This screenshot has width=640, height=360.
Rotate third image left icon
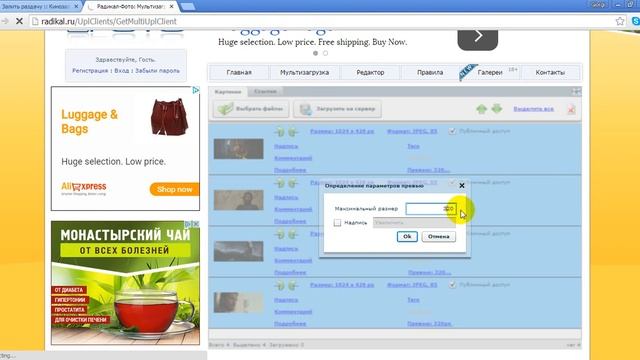click(x=280, y=234)
